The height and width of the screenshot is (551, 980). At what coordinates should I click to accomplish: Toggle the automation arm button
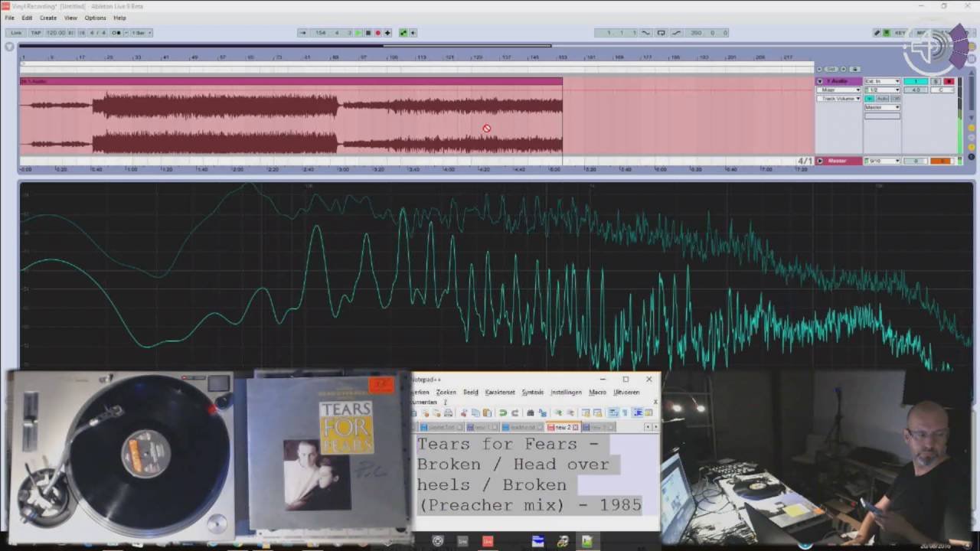pyautogui.click(x=403, y=33)
